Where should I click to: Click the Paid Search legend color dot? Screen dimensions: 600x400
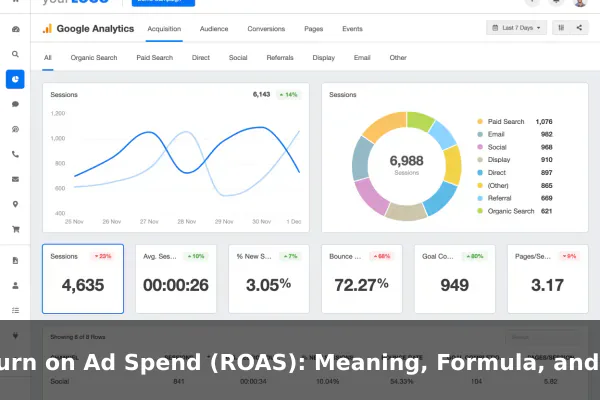click(480, 121)
